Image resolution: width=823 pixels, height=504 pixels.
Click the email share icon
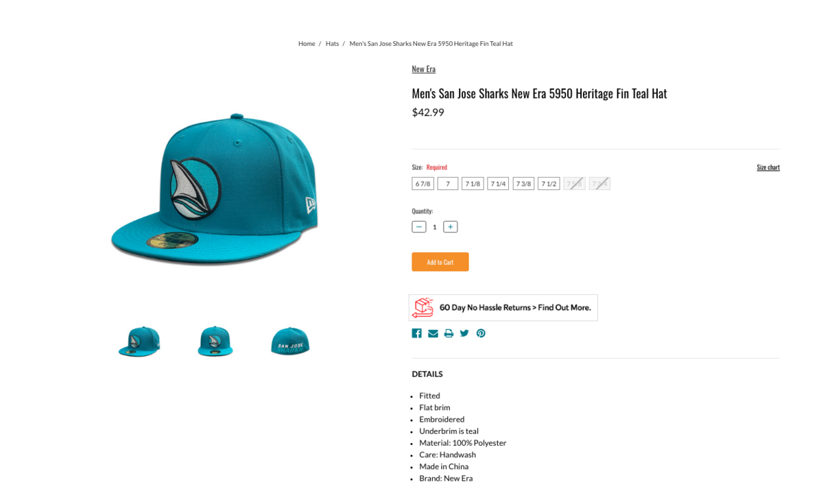click(x=433, y=333)
